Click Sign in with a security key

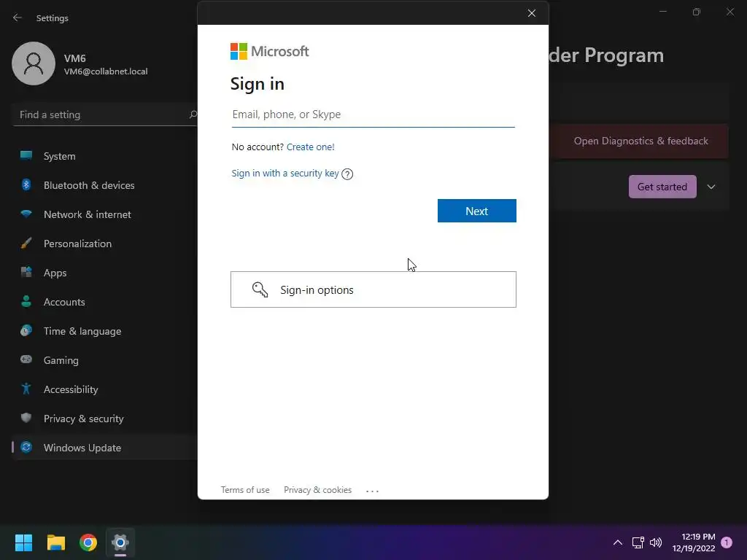click(285, 174)
